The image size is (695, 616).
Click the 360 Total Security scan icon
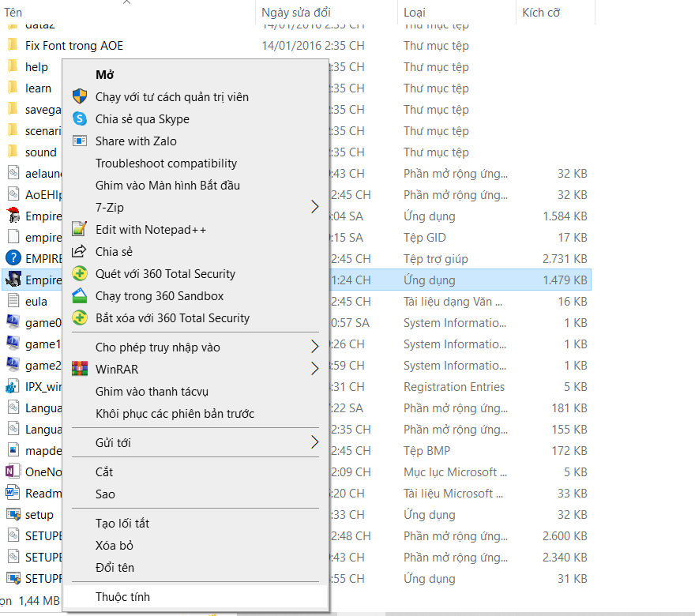point(80,274)
